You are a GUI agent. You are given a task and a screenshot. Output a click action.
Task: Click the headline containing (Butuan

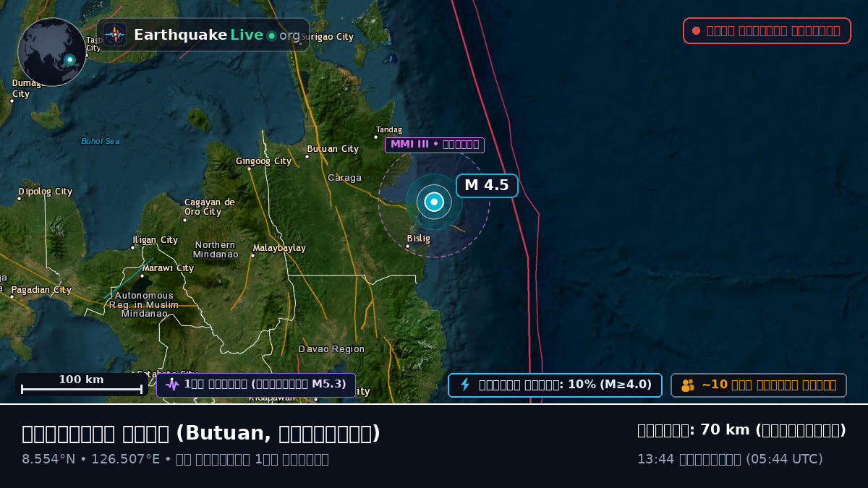pyautogui.click(x=201, y=434)
